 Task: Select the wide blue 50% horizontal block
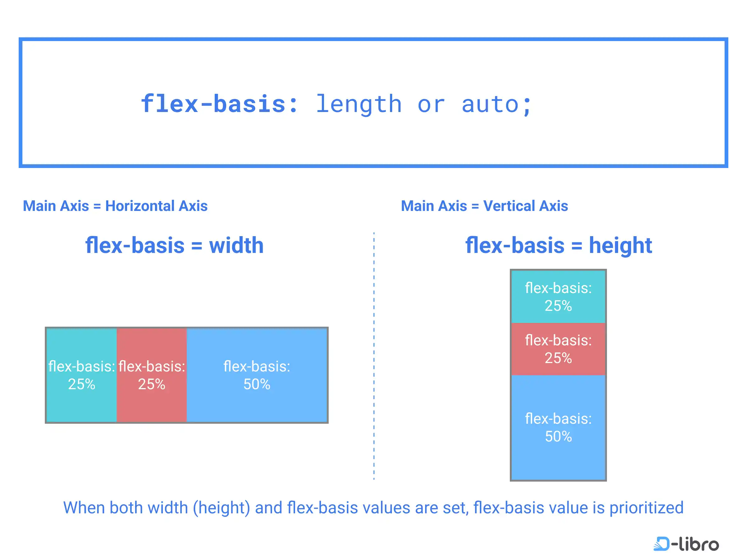(257, 375)
